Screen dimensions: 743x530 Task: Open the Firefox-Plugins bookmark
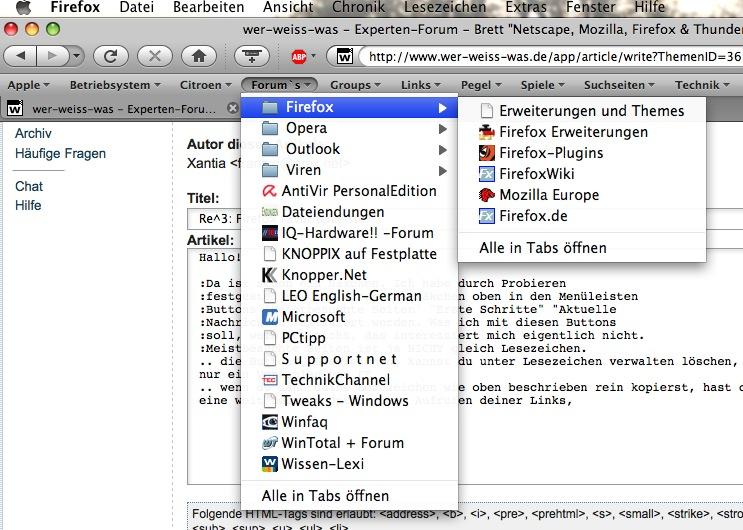pyautogui.click(x=550, y=153)
